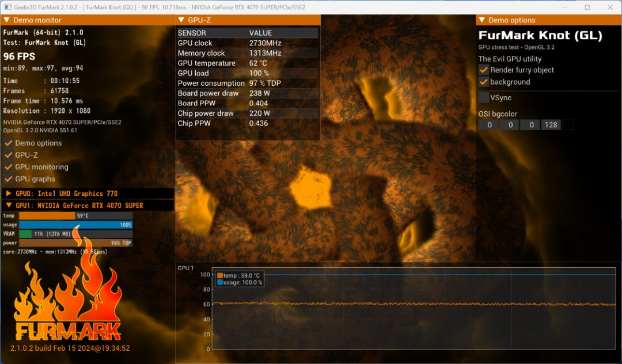Click the 96 FPS readout

coord(19,56)
